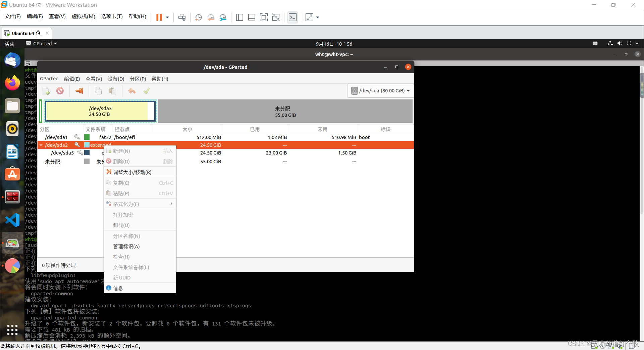Click the key icon beside /dev/sda1
This screenshot has width=644, height=350.
(77, 137)
